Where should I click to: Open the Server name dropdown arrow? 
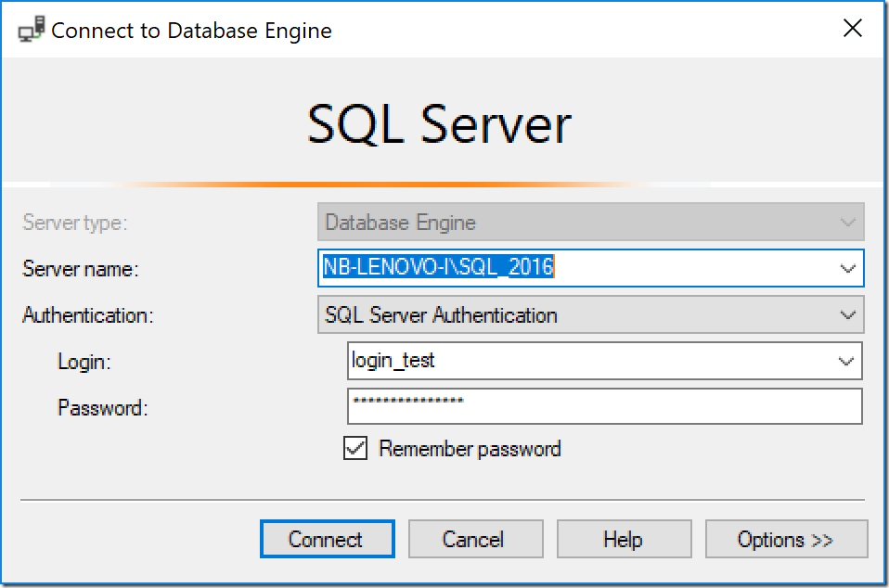tap(847, 268)
